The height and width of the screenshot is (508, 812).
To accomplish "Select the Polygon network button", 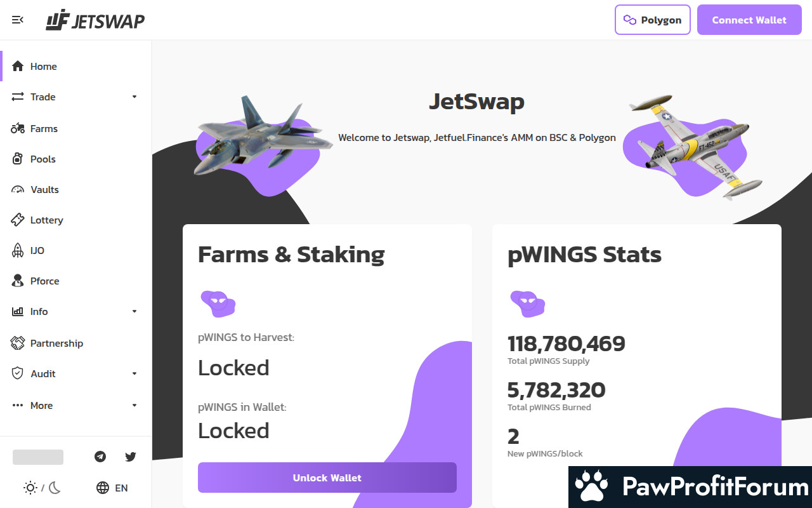I will click(x=652, y=20).
